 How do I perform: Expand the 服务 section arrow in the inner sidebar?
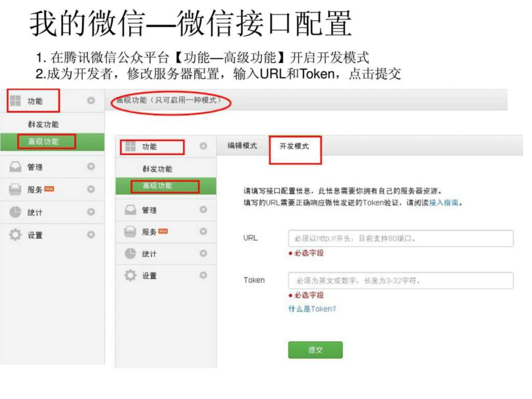click(x=203, y=231)
